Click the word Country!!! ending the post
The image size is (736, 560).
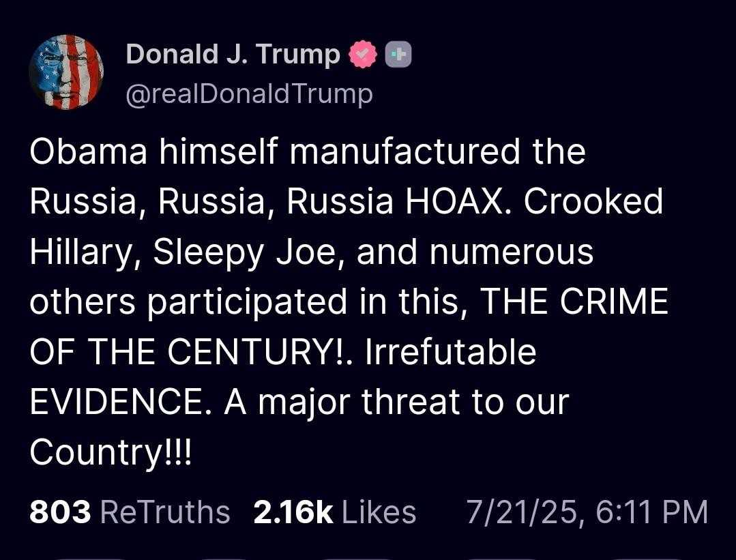click(x=111, y=453)
